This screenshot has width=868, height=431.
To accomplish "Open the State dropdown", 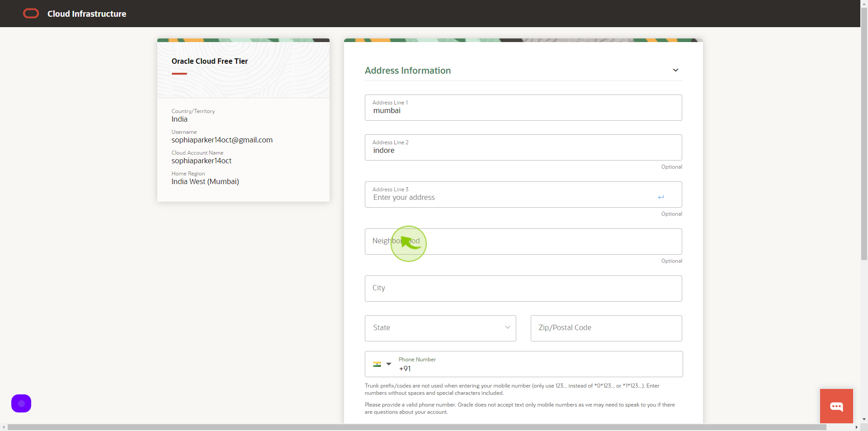I will [x=440, y=328].
